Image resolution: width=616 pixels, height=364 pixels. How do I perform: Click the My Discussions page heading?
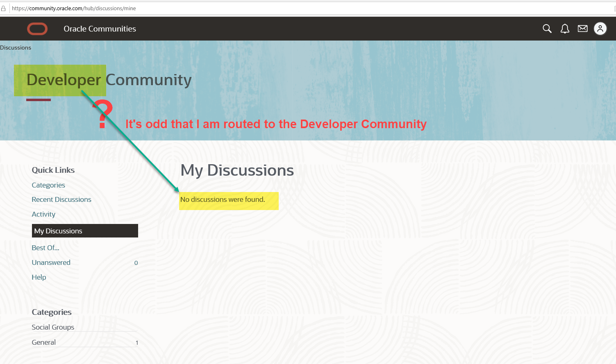(x=237, y=170)
